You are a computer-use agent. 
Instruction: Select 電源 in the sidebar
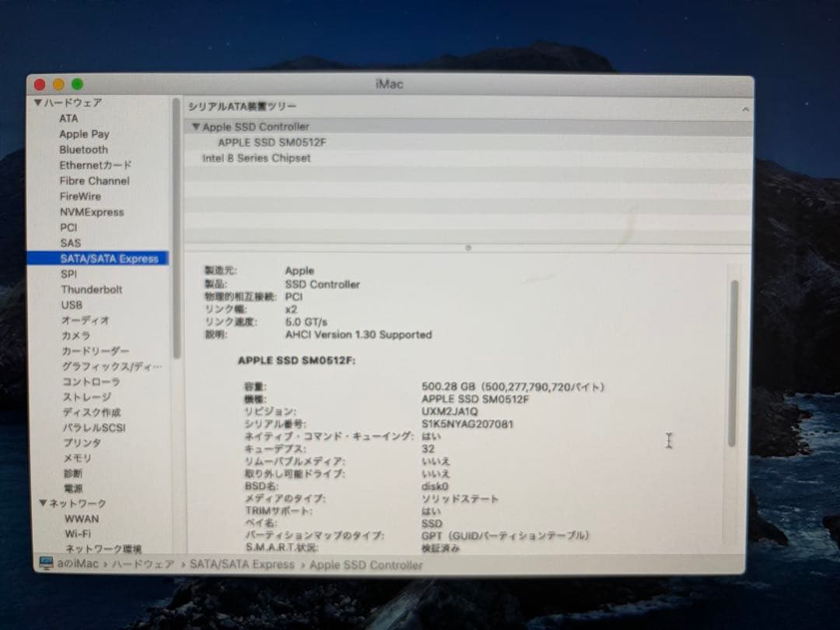coord(73,488)
